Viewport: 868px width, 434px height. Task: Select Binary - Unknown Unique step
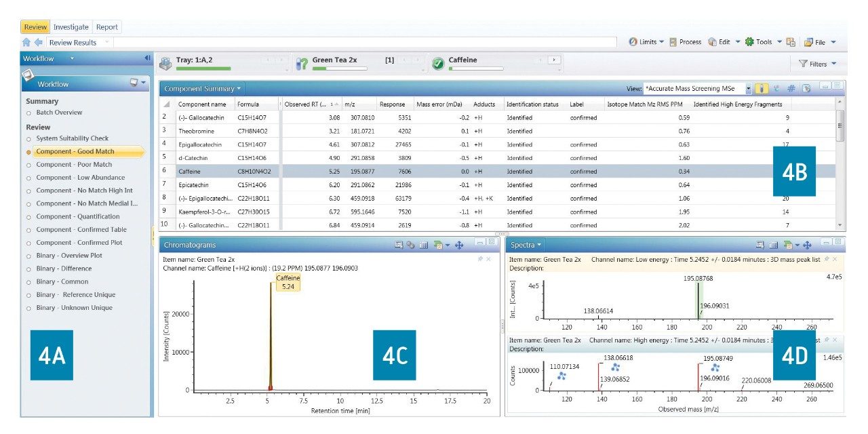point(69,308)
